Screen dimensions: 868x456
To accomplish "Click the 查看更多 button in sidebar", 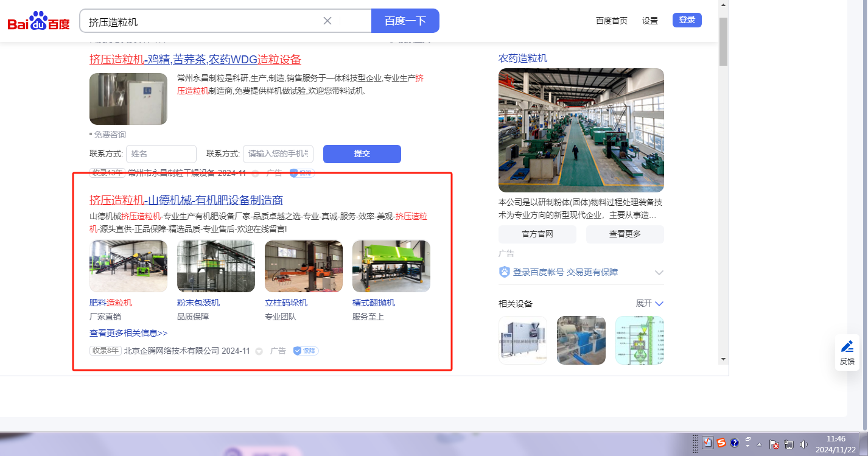I will tap(625, 234).
